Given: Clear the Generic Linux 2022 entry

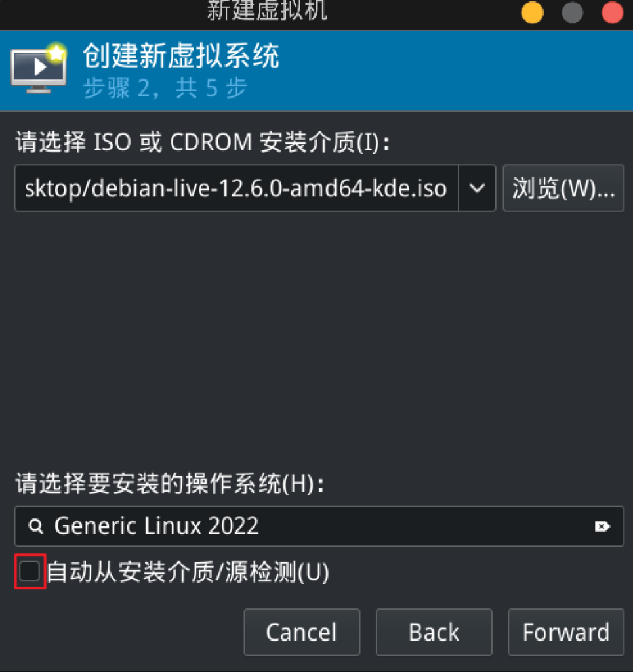Looking at the screenshot, I should coord(602,526).
